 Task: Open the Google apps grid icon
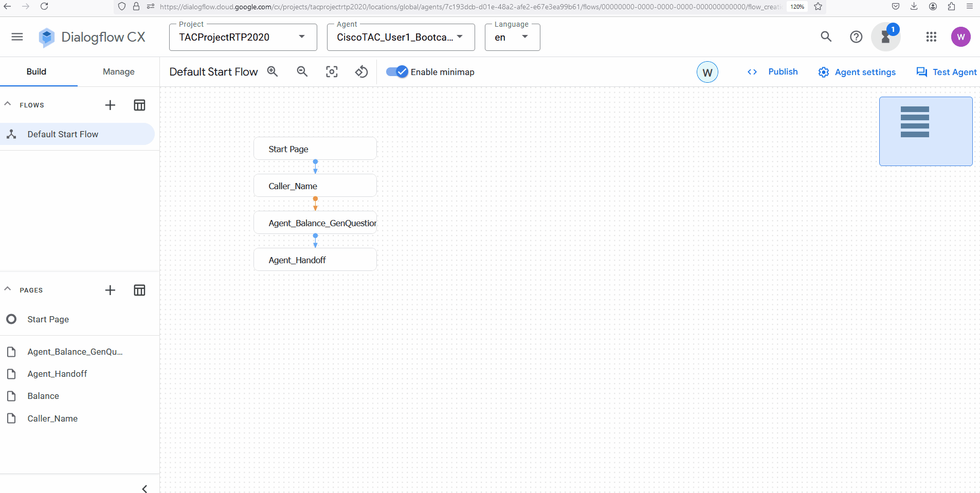tap(931, 36)
